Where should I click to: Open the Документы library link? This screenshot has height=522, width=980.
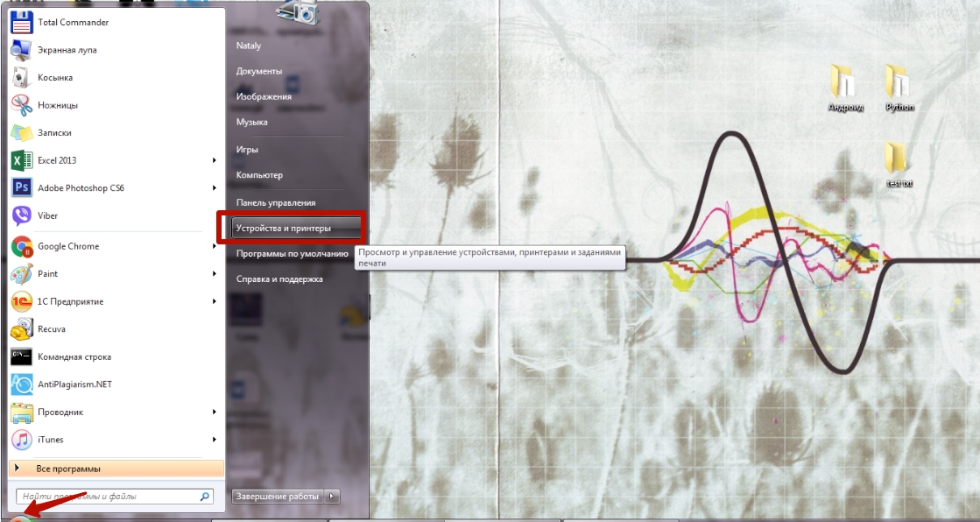coord(259,71)
